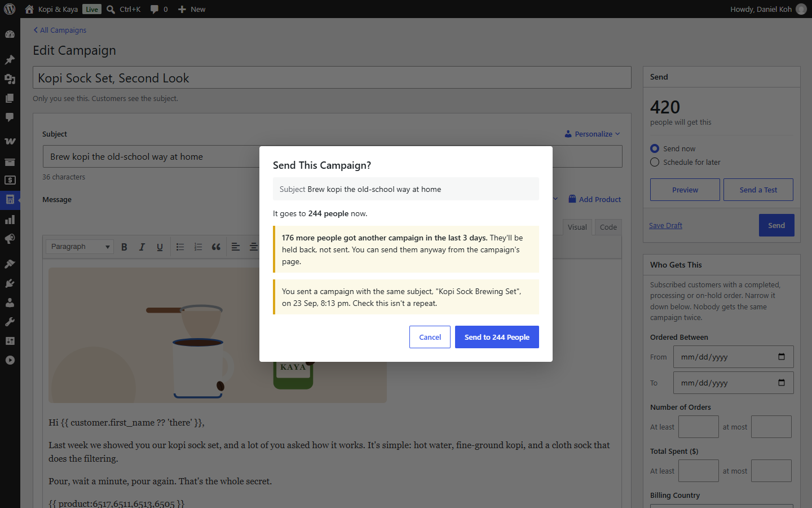Open comments bubble in admin bar
Screen dimensions: 812x508
(155, 9)
